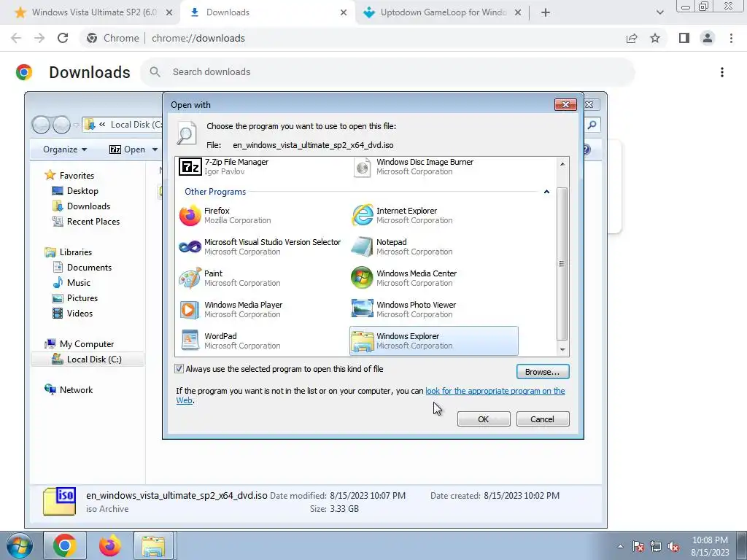Click scroll up arrow in program list
Viewport: 747px width, 560px height.
[x=562, y=164]
